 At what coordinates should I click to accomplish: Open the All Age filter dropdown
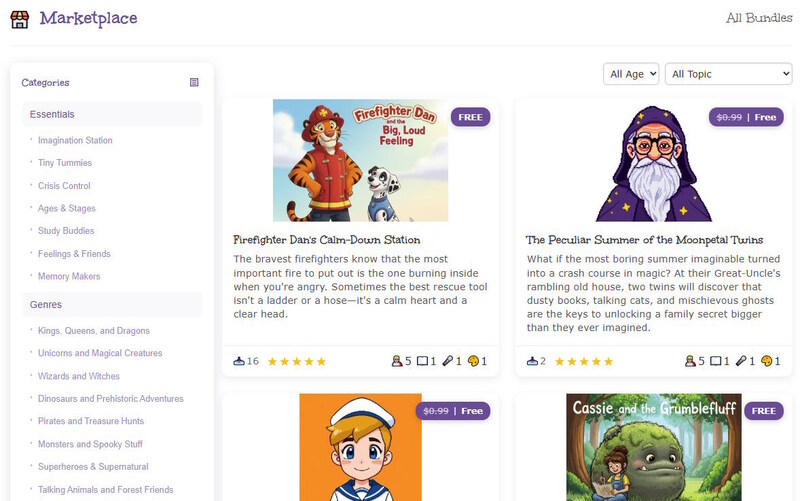[x=630, y=74]
